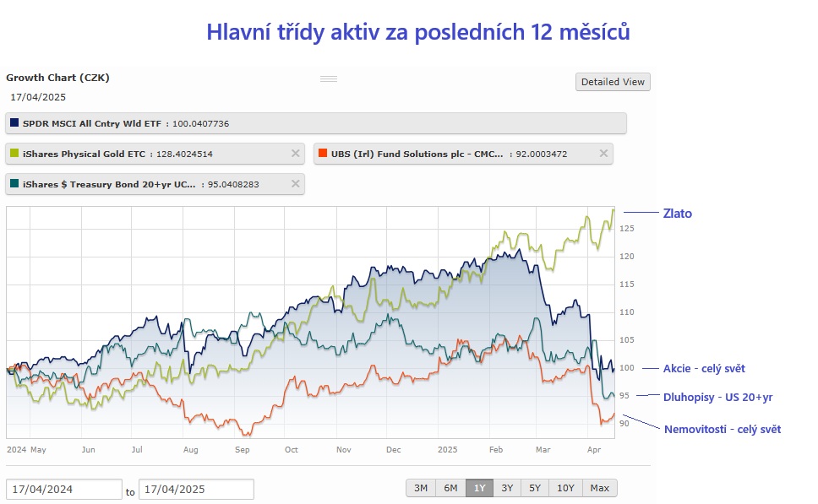Show the Max time range
This screenshot has width=818, height=504.
[600, 488]
